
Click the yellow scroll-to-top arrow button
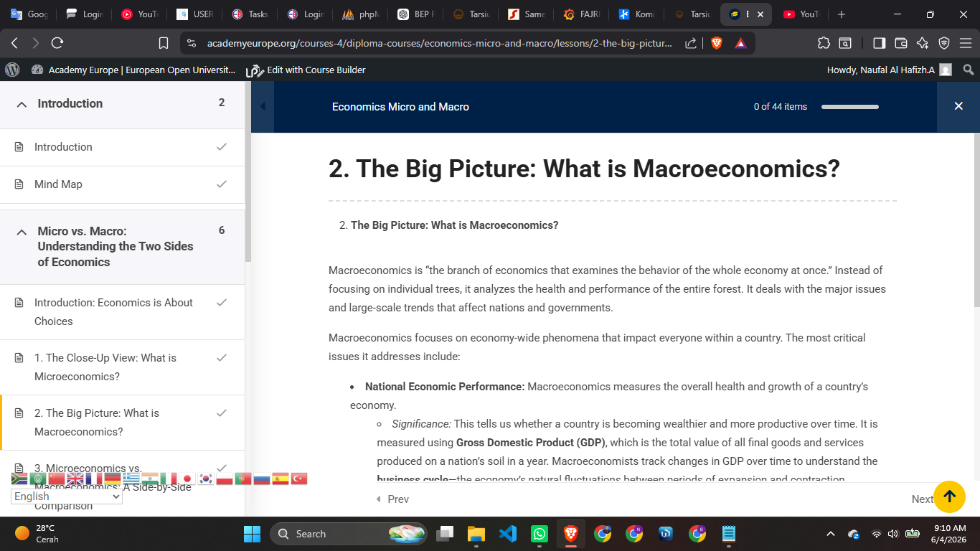click(x=949, y=496)
